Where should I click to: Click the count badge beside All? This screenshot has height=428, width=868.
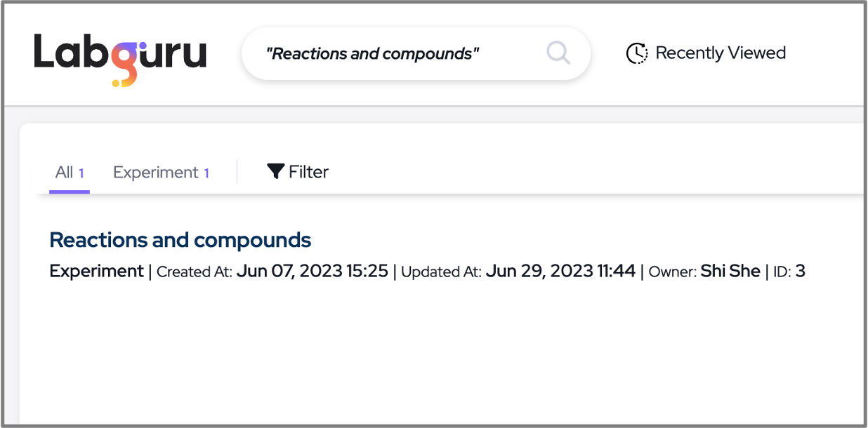[x=81, y=173]
